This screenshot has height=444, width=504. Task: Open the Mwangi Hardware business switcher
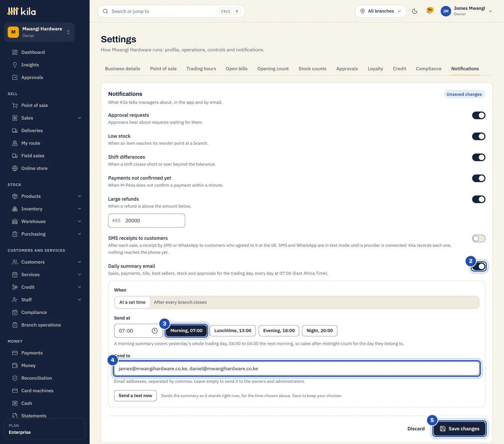pyautogui.click(x=39, y=32)
